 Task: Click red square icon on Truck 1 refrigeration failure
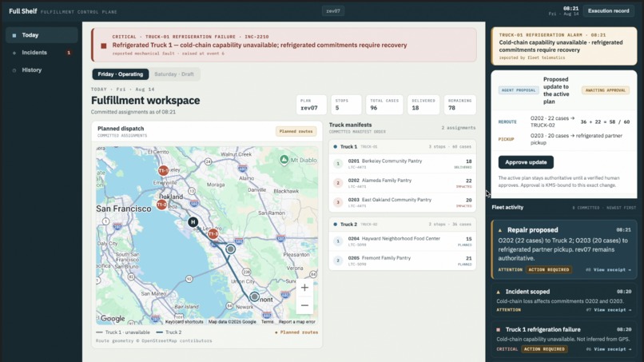point(499,330)
